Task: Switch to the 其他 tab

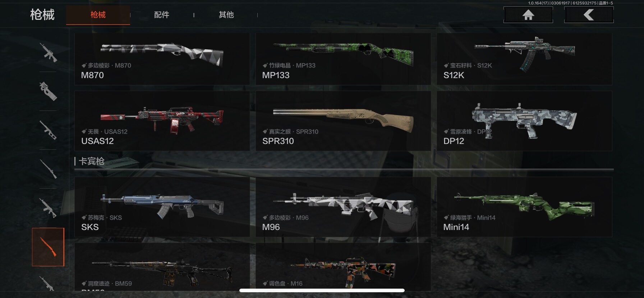Action: (226, 15)
